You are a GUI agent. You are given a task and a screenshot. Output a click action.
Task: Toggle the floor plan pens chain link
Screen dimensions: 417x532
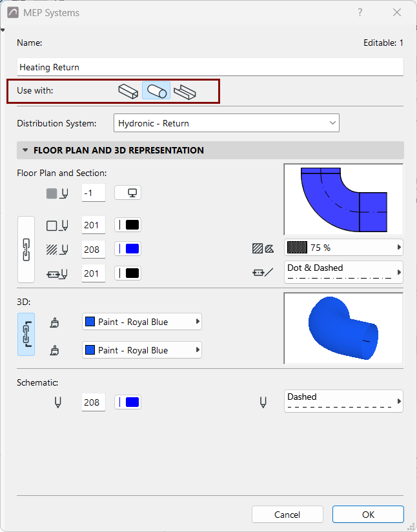(x=26, y=250)
